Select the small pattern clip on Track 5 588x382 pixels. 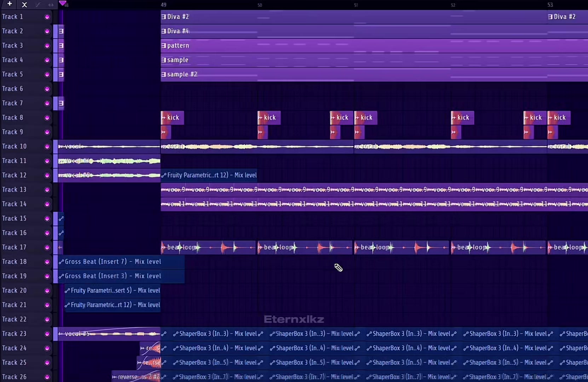pos(61,75)
